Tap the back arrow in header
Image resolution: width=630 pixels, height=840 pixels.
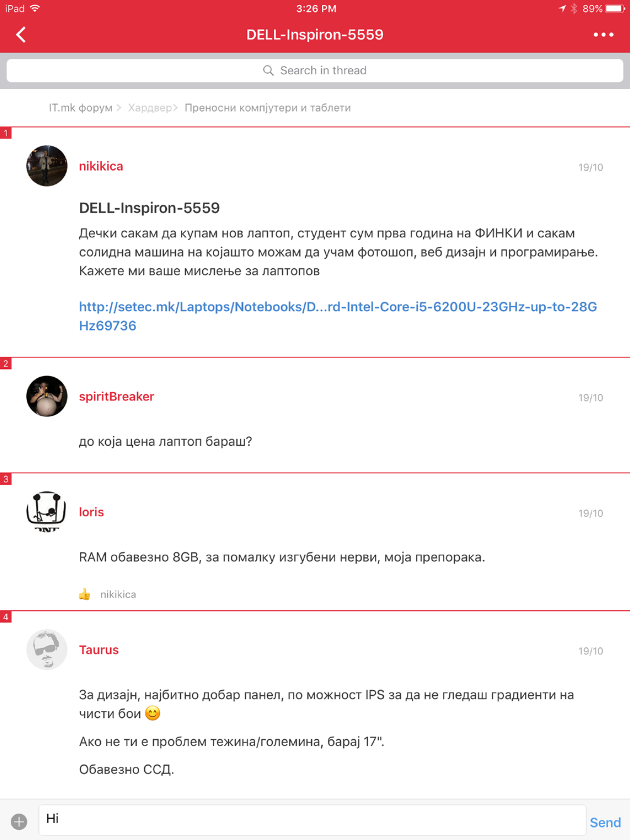pos(21,35)
